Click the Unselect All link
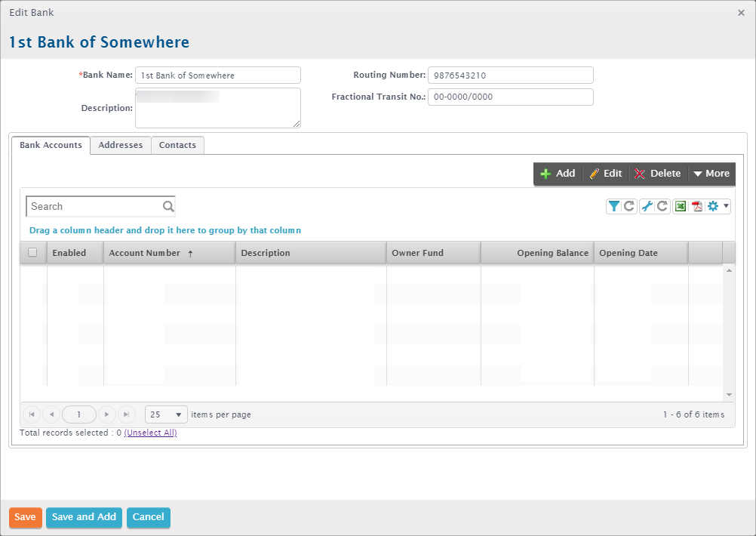 tap(150, 433)
